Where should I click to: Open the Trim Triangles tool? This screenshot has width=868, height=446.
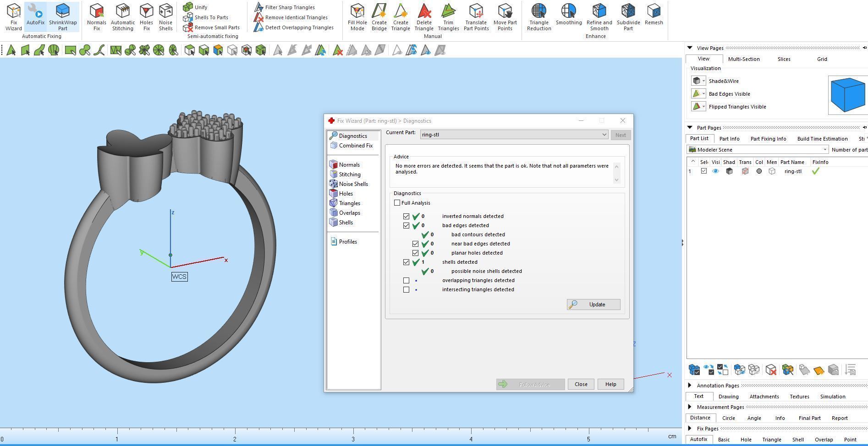point(448,17)
